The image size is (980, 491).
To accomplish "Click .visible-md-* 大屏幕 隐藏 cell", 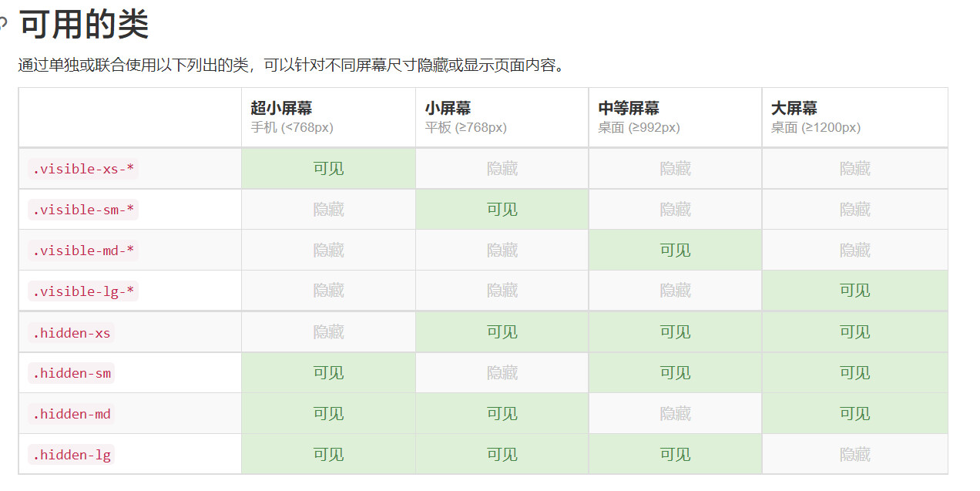I will 854,251.
